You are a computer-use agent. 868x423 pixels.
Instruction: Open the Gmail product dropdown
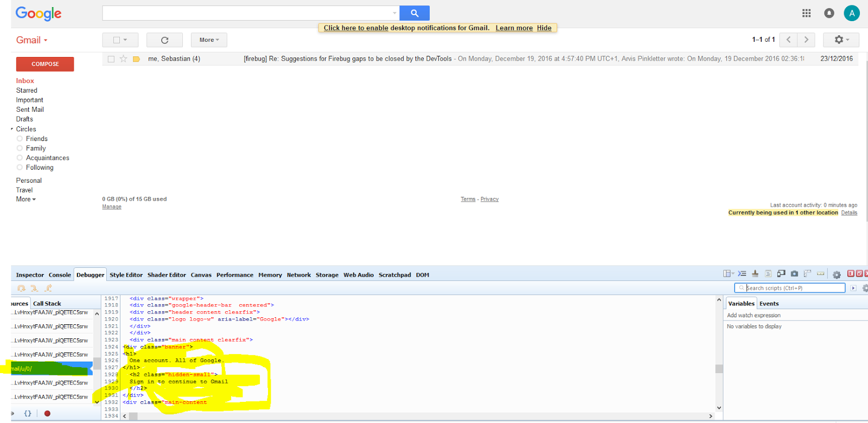(x=32, y=40)
